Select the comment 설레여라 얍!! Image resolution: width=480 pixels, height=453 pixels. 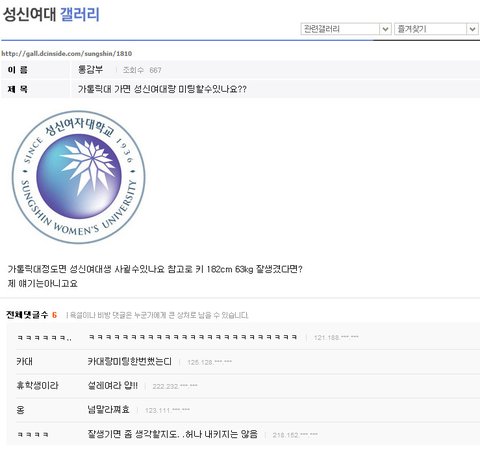coord(112,386)
